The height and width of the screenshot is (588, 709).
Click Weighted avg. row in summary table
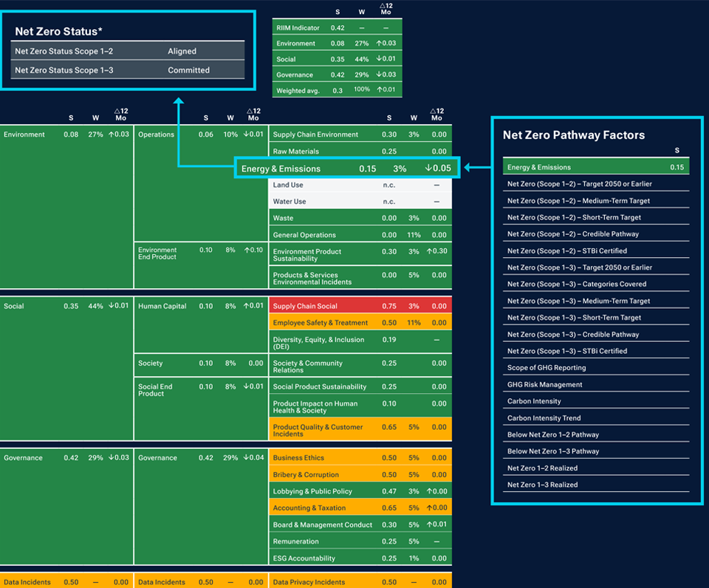pyautogui.click(x=338, y=91)
